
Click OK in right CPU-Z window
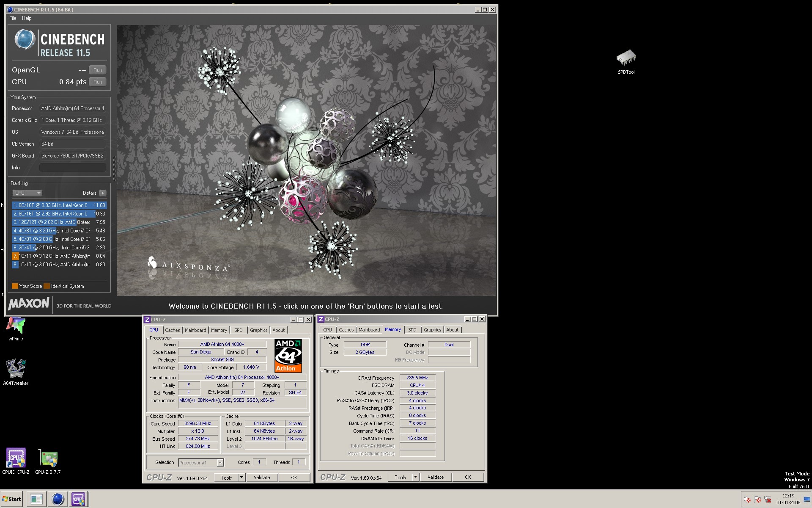tap(468, 477)
